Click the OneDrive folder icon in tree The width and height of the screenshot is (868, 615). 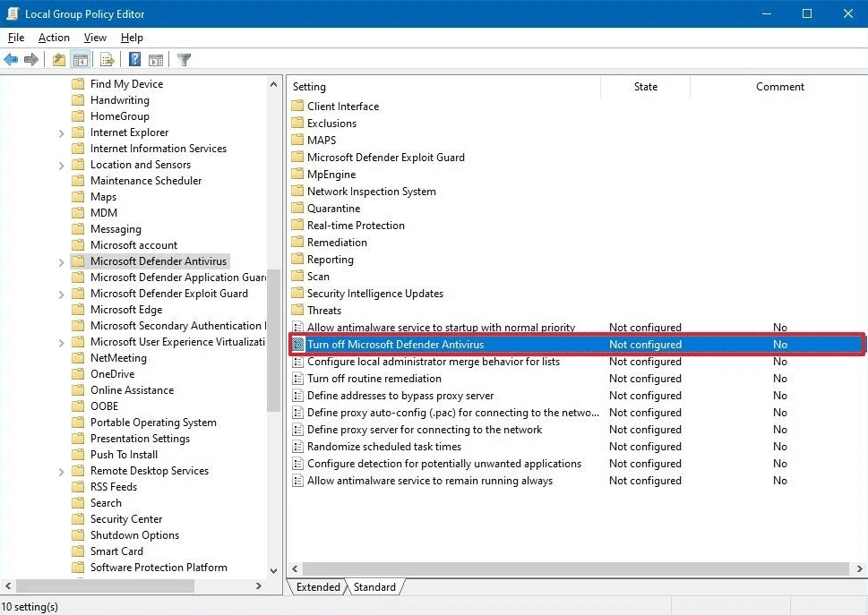click(x=78, y=374)
